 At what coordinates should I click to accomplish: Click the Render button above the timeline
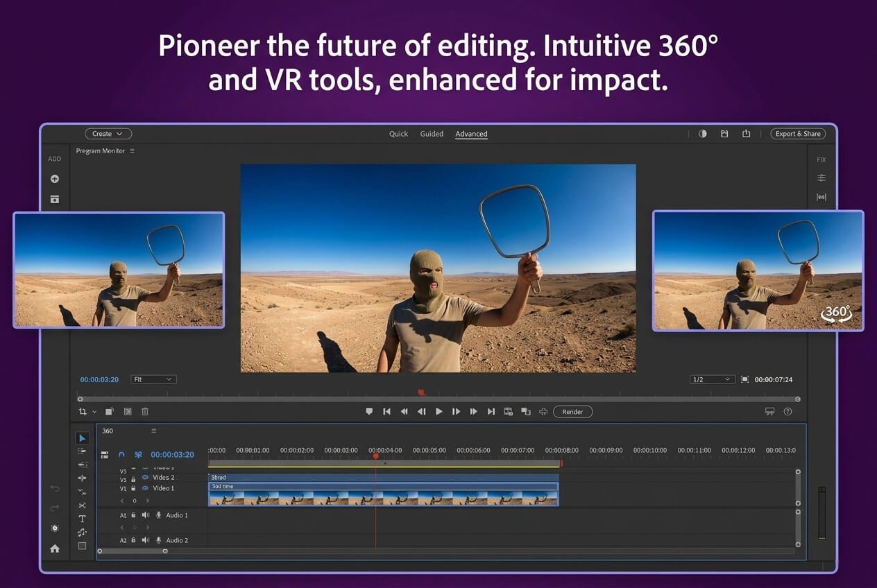click(x=572, y=411)
